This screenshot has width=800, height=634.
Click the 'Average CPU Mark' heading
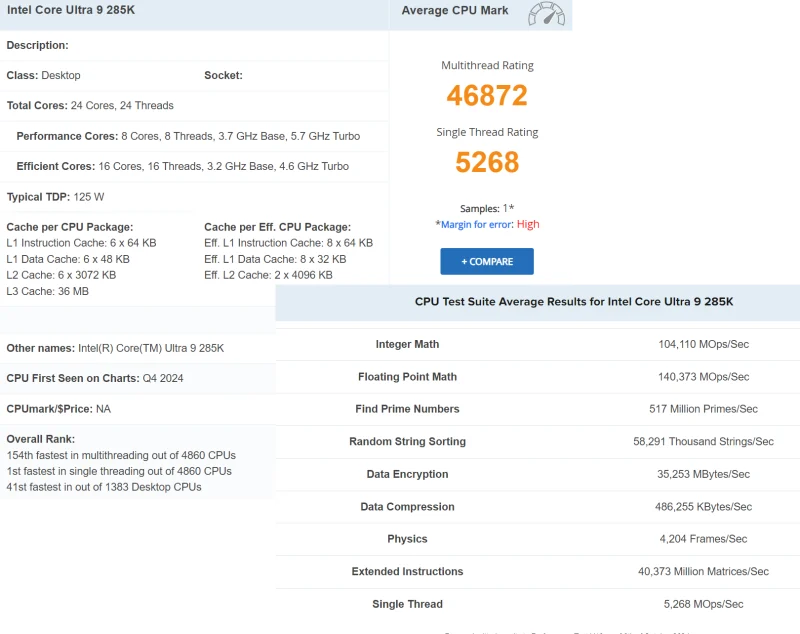coord(455,11)
